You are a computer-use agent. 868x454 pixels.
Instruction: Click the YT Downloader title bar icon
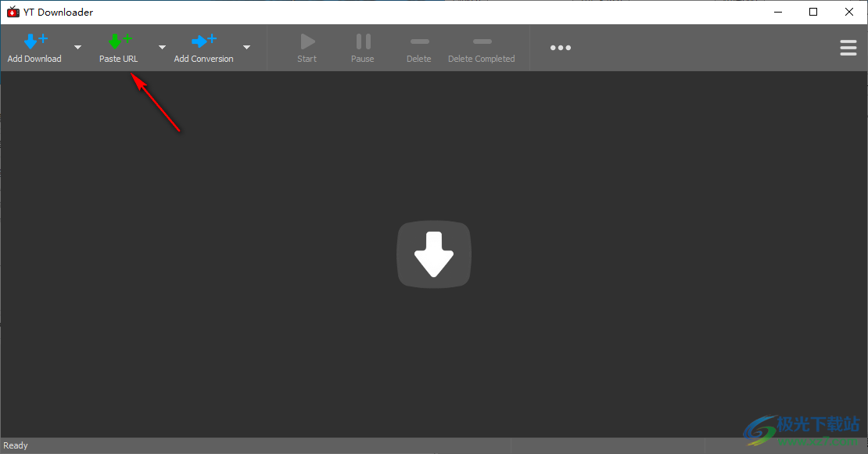[12, 12]
